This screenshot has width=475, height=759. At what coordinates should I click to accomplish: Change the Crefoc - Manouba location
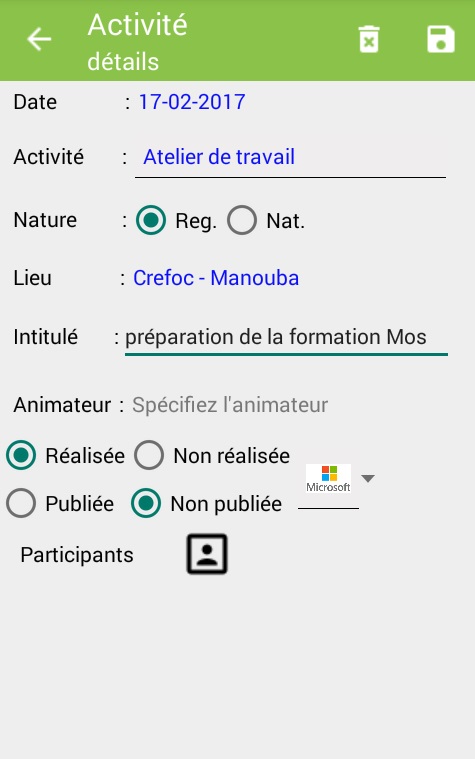click(x=216, y=278)
